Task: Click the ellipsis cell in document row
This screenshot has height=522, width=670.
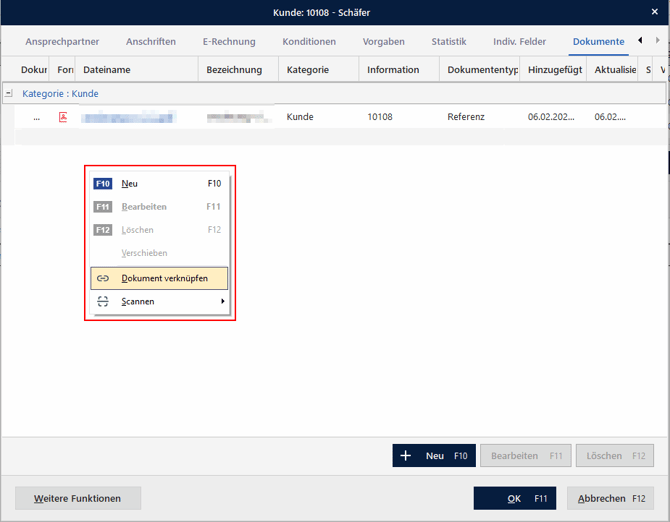Action: point(37,117)
